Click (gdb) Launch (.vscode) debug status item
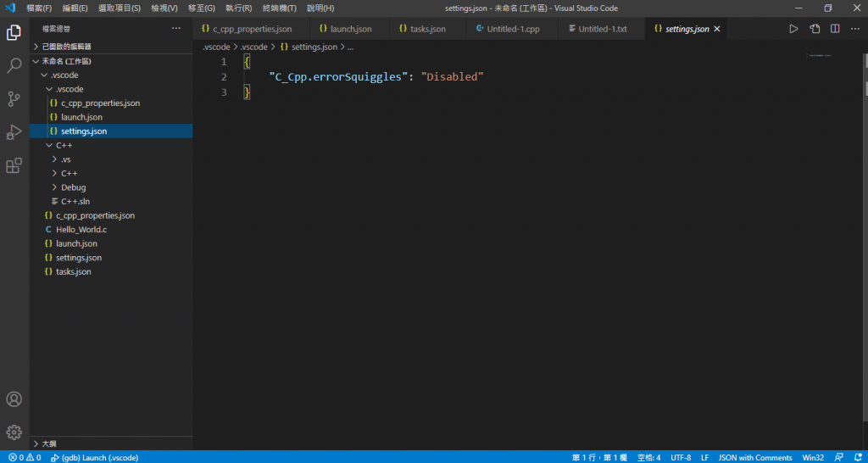868x463 pixels. click(x=94, y=457)
